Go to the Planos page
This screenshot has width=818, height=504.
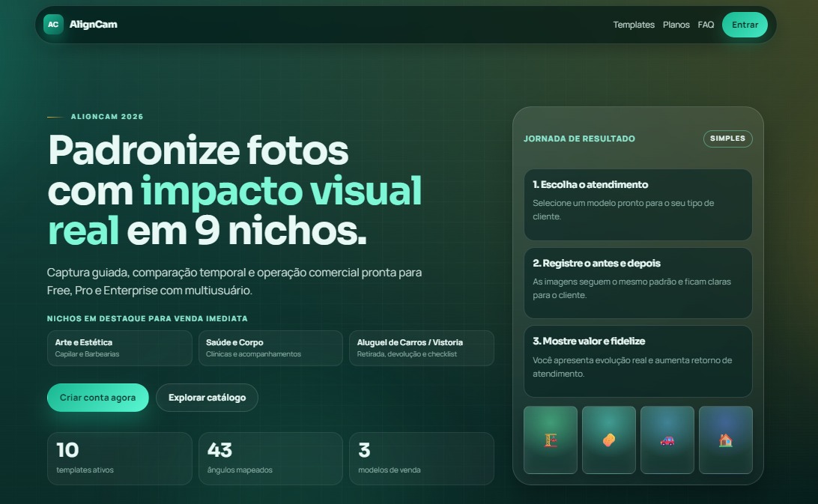click(676, 25)
